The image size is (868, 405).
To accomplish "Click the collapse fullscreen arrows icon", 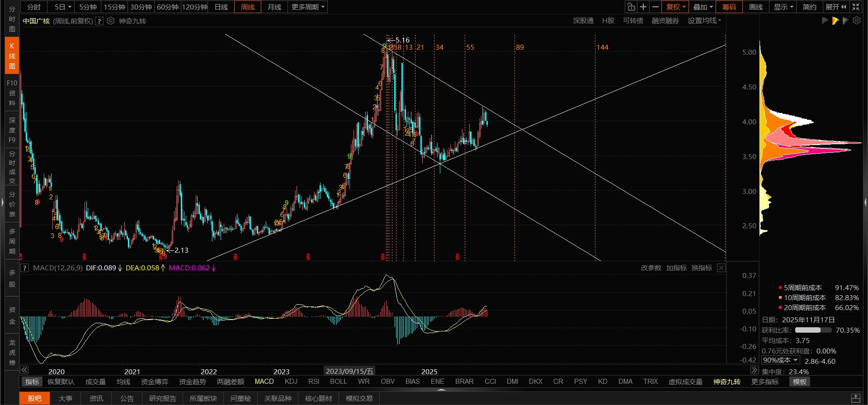I will pos(856,7).
